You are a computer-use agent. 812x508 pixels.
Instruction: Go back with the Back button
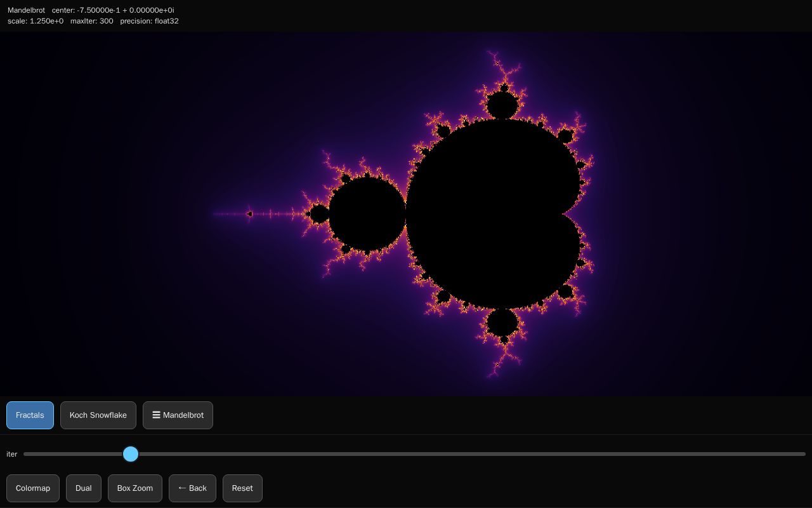192,488
